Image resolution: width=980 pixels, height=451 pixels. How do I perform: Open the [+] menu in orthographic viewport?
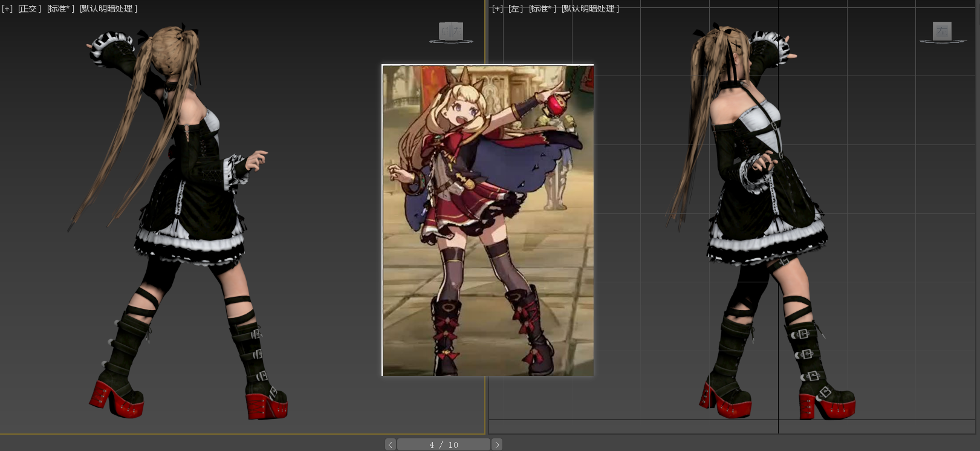(7, 8)
